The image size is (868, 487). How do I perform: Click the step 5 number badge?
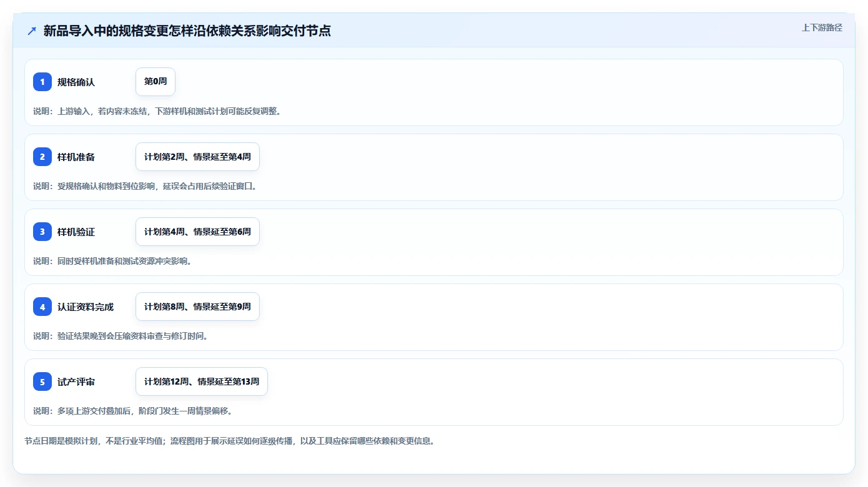42,381
